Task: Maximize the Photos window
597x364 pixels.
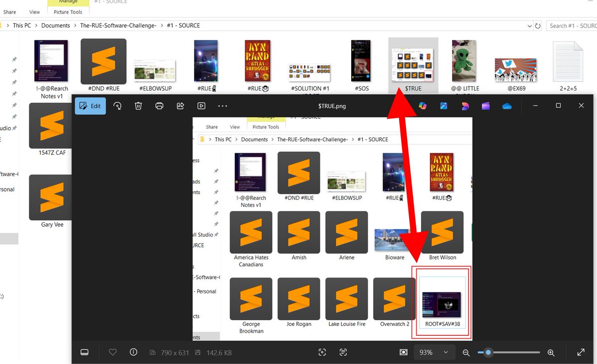Action: pos(558,105)
